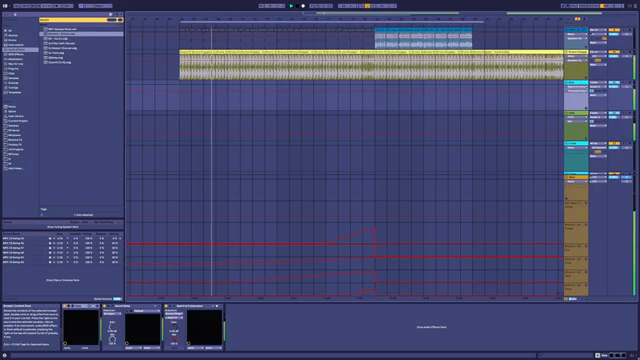Click the round Record button in transport
Image resolution: width=640 pixels, height=360 pixels.
pyautogui.click(x=303, y=6)
